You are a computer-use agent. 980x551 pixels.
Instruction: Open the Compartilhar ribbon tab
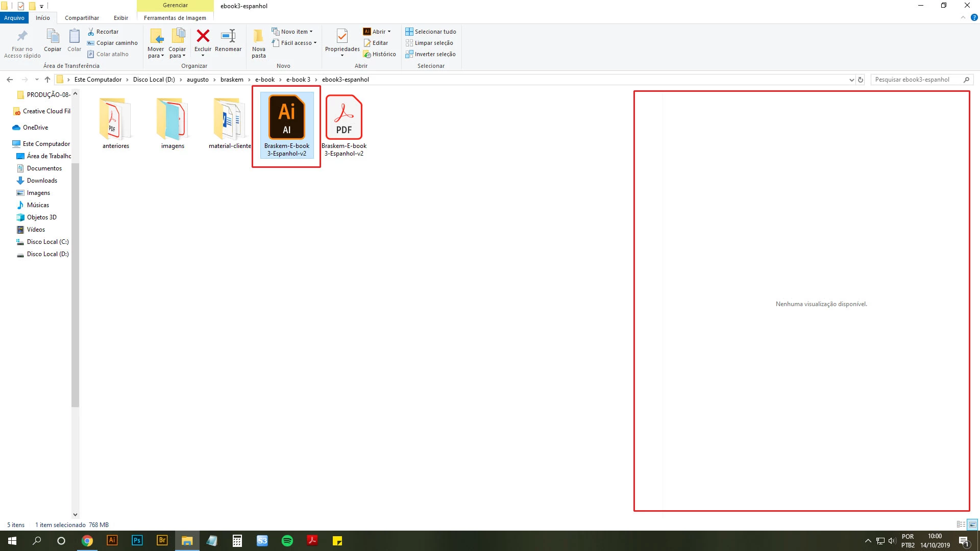[82, 18]
